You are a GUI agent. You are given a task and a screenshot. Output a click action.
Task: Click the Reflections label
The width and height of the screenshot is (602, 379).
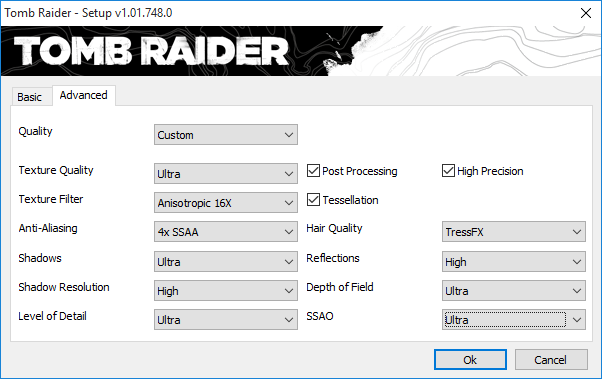coord(333,258)
